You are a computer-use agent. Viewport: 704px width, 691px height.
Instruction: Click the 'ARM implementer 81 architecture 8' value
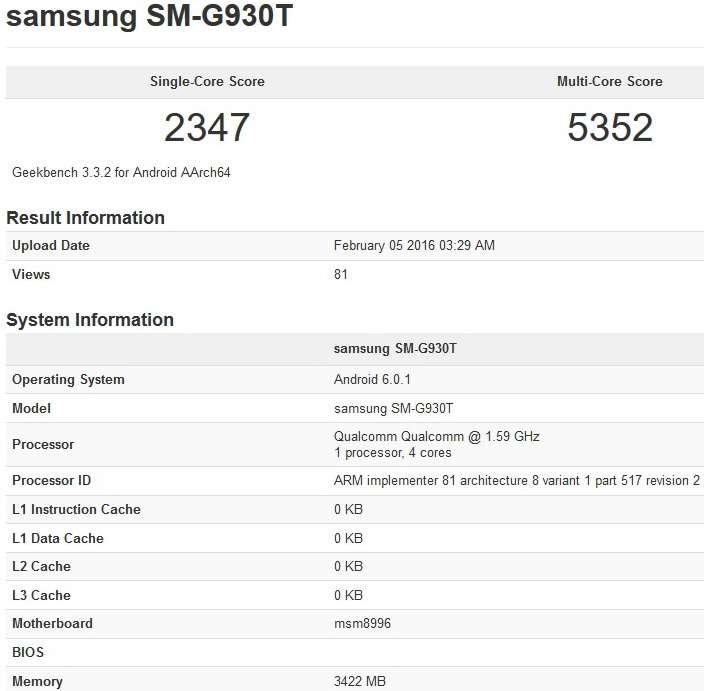(x=517, y=480)
